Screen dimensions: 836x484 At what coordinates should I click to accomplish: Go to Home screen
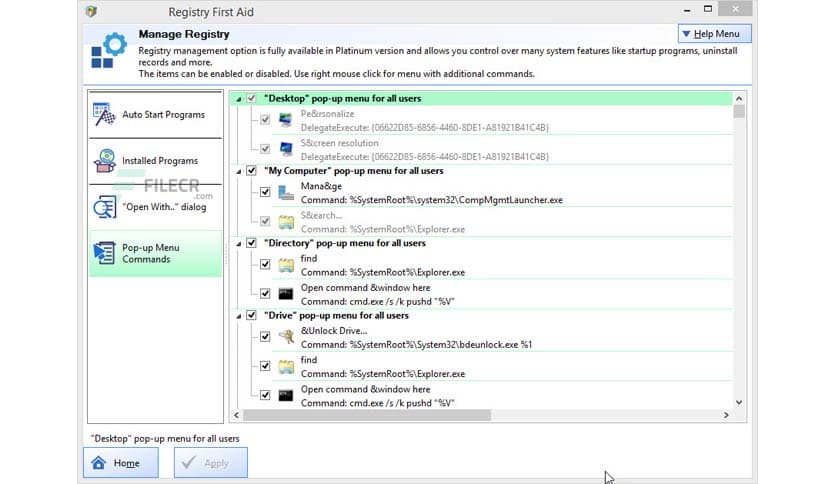pos(121,463)
